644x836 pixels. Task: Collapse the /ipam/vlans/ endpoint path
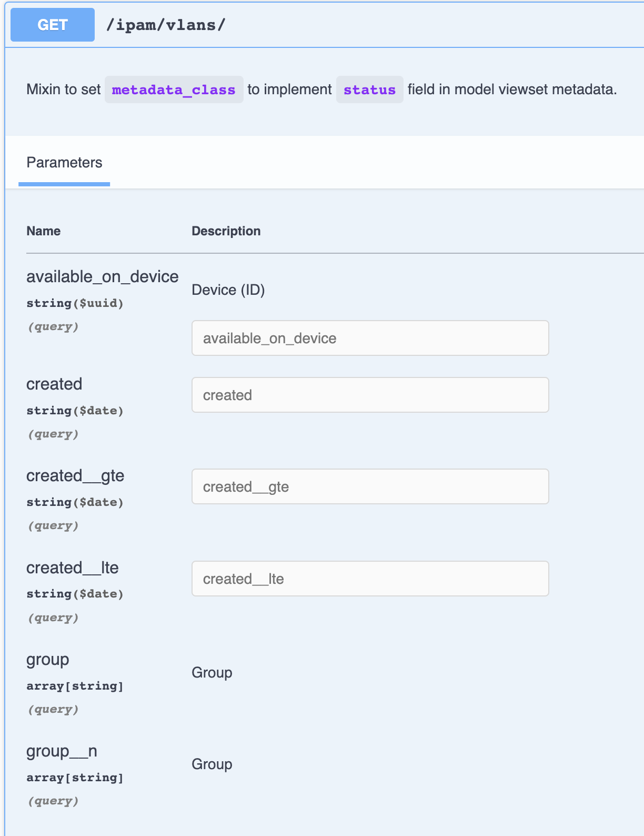pos(166,25)
